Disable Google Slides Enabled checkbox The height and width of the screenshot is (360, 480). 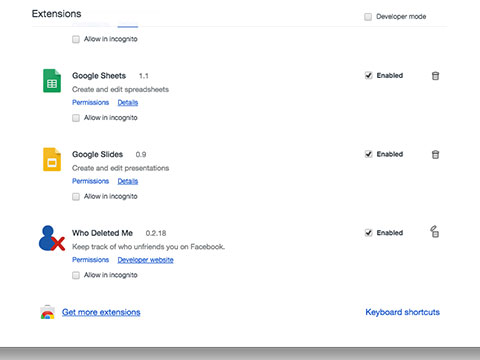point(368,154)
